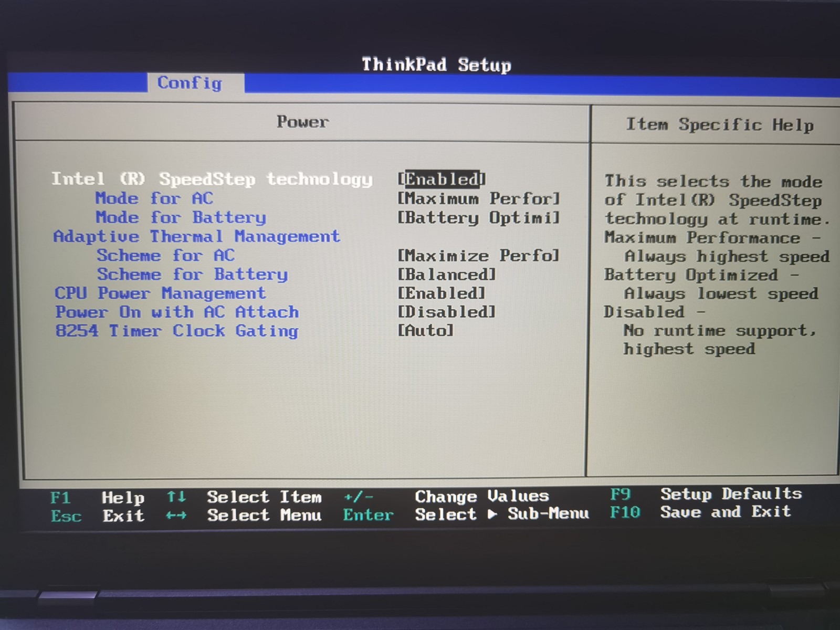
Task: Click the left/right arrows Select Menu hint
Action: coord(244,515)
